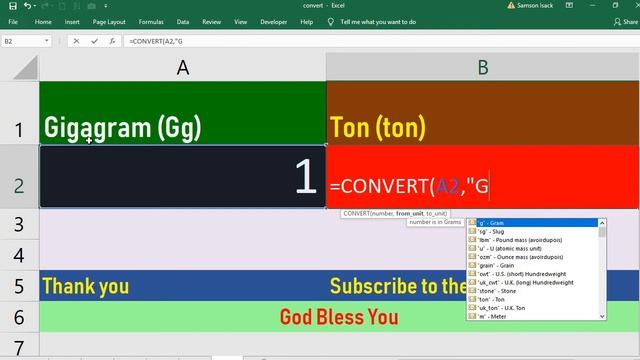Screen dimensions: 640x360
Task: Switch to the Insert ribbon tab
Action: click(x=72, y=22)
